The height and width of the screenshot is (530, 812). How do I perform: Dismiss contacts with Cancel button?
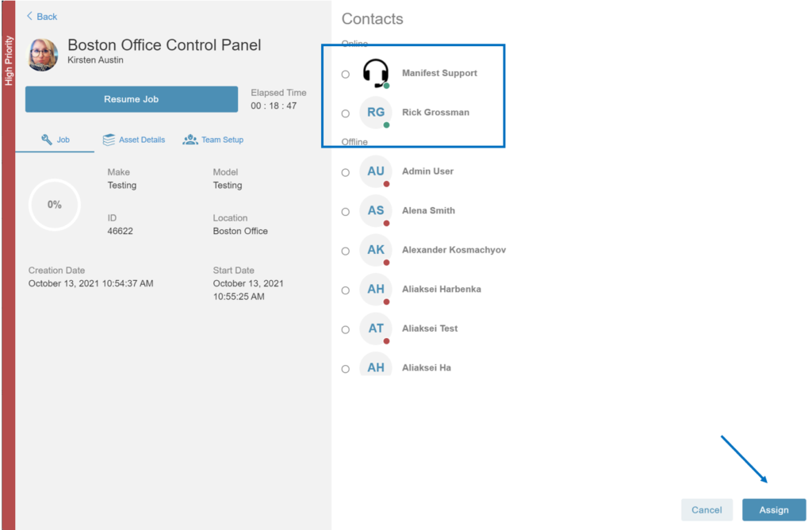pos(707,510)
